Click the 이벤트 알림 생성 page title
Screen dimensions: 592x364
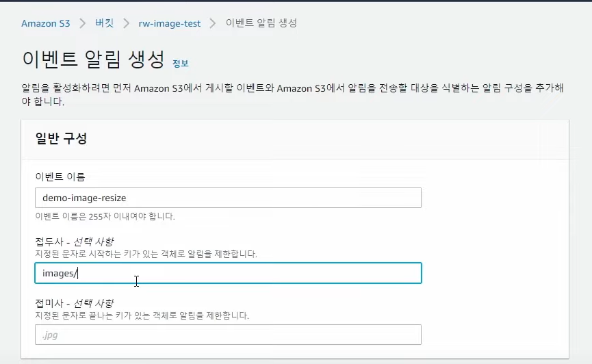(x=93, y=60)
